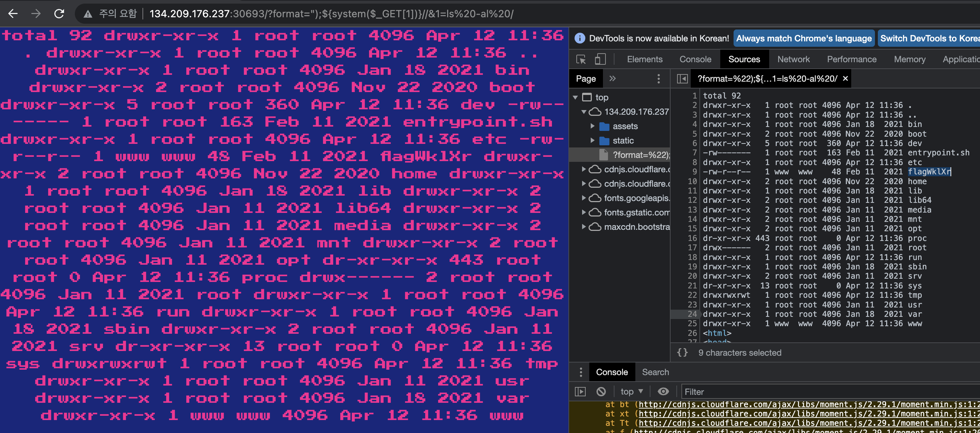Open the drawer three-dot menu
Image resolution: width=980 pixels, height=433 pixels.
click(x=581, y=372)
